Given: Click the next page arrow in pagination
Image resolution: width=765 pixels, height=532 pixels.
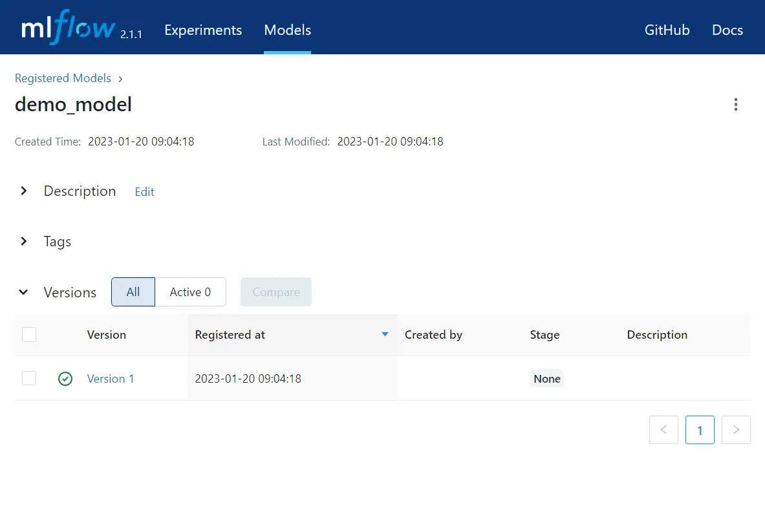Looking at the screenshot, I should click(x=736, y=429).
